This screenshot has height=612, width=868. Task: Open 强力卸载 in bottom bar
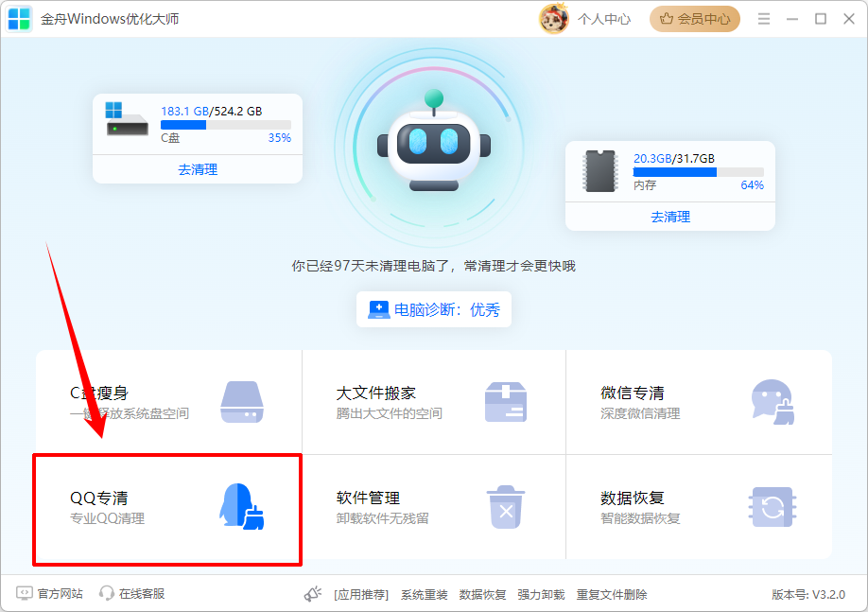coord(542,595)
